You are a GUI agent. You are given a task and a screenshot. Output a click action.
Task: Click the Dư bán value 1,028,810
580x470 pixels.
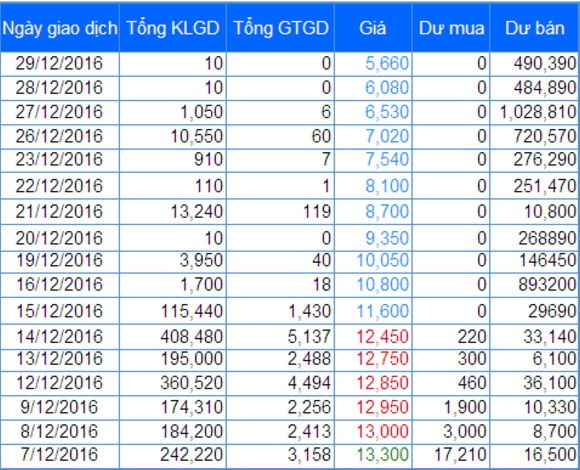tap(538, 112)
